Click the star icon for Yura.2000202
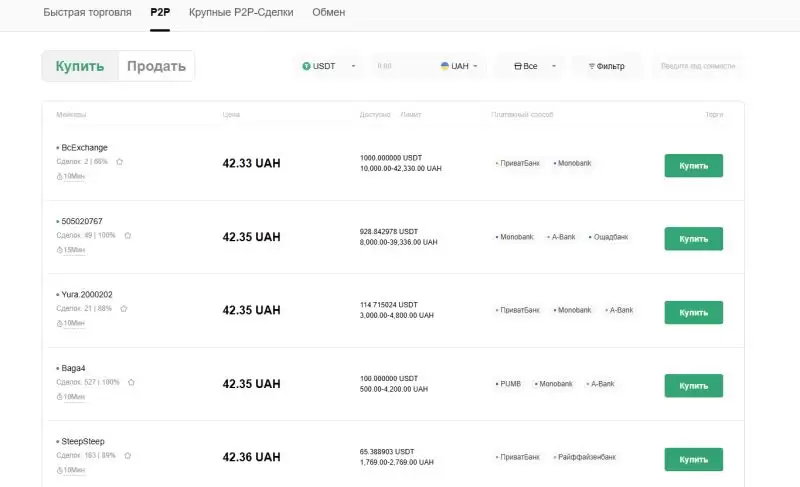The height and width of the screenshot is (487, 800). pos(123,309)
